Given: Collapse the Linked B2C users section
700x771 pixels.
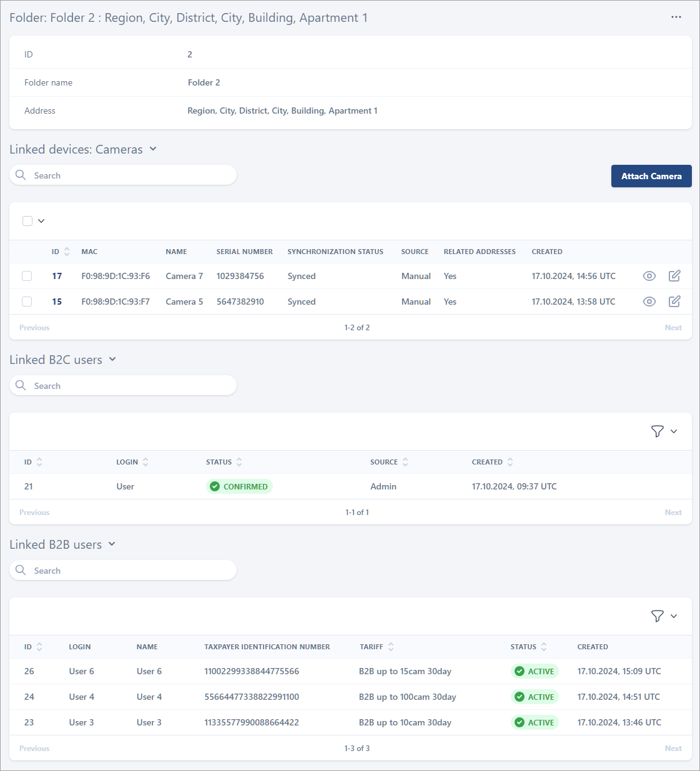Looking at the screenshot, I should pyautogui.click(x=112, y=360).
